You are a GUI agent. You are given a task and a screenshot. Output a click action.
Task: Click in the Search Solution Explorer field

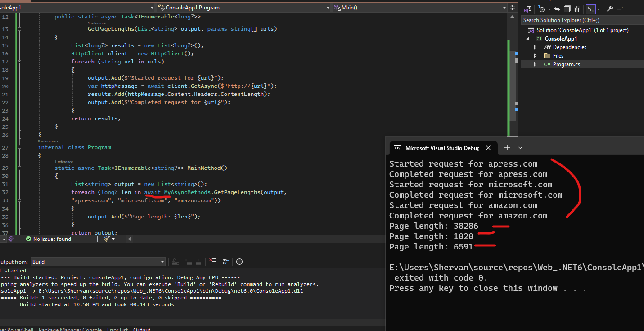tap(582, 20)
